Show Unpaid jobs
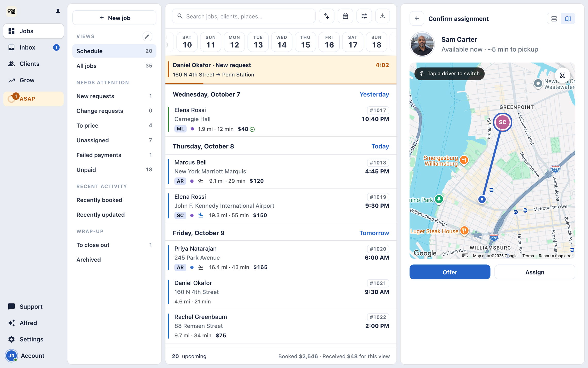The height and width of the screenshot is (368, 588). click(115, 170)
